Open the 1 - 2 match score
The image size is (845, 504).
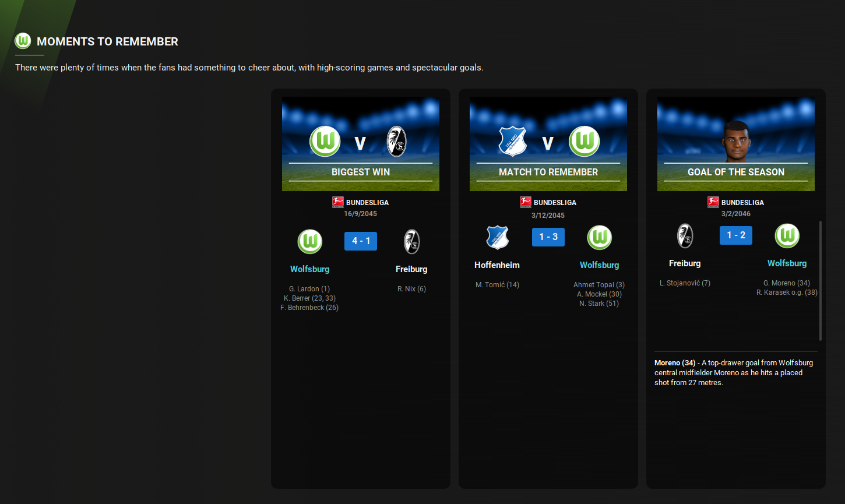pyautogui.click(x=736, y=235)
